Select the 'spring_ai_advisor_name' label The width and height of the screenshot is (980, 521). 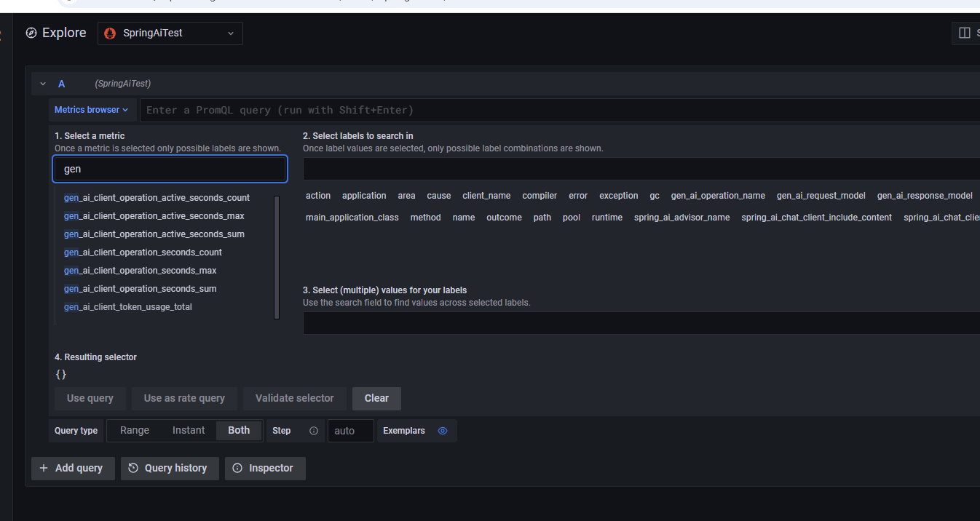click(x=682, y=218)
